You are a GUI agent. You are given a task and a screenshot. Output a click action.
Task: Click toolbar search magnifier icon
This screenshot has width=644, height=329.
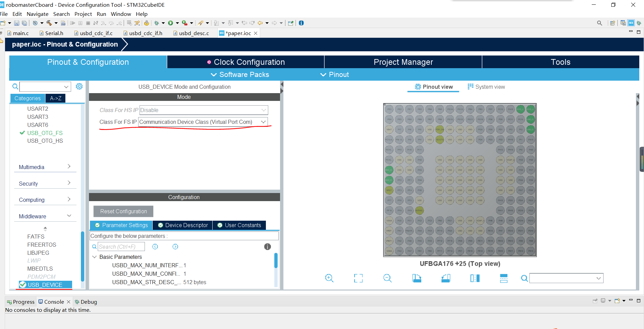point(600,23)
